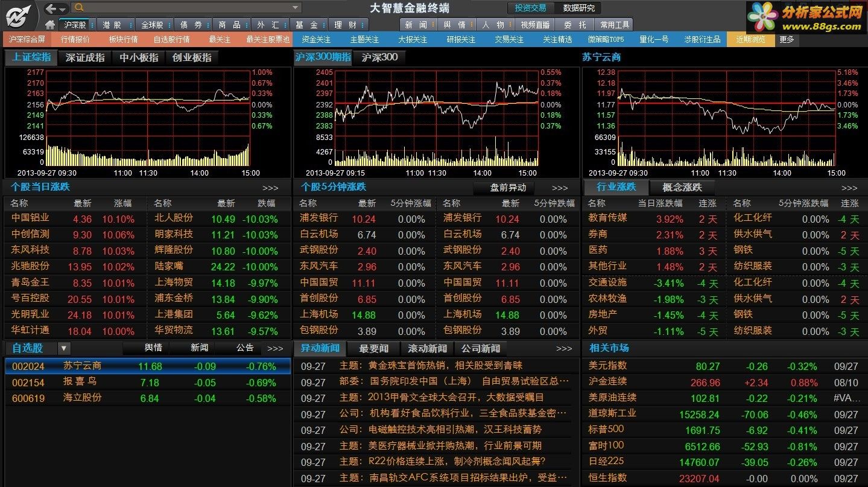Switch to the 最要闻 news tab

click(374, 348)
